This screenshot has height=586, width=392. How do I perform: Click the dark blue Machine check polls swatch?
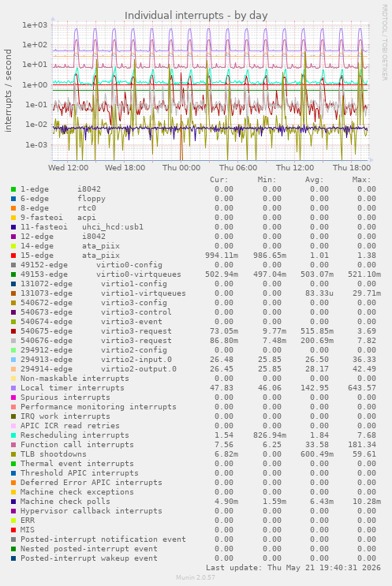(13, 502)
